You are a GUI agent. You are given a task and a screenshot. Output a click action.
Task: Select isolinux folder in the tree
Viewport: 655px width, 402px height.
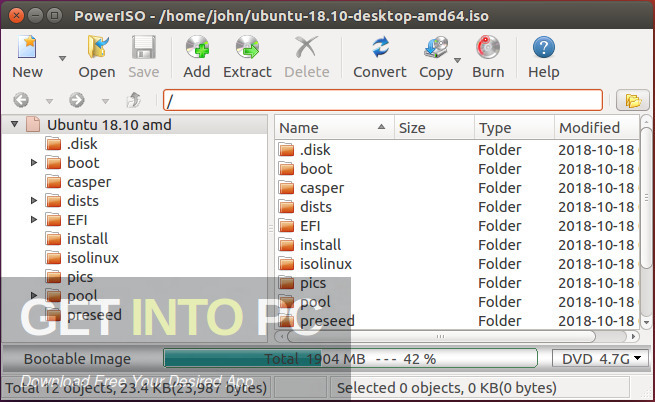tap(93, 258)
